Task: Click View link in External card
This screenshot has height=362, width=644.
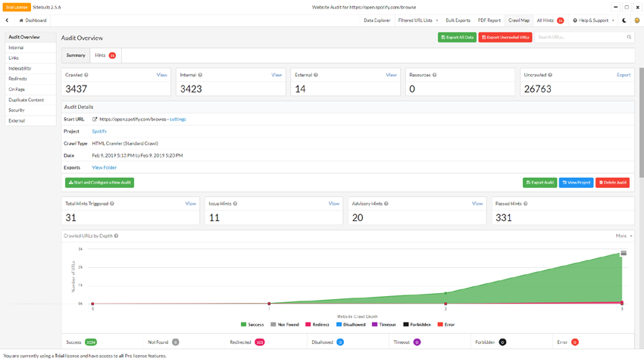Action: pyautogui.click(x=391, y=75)
